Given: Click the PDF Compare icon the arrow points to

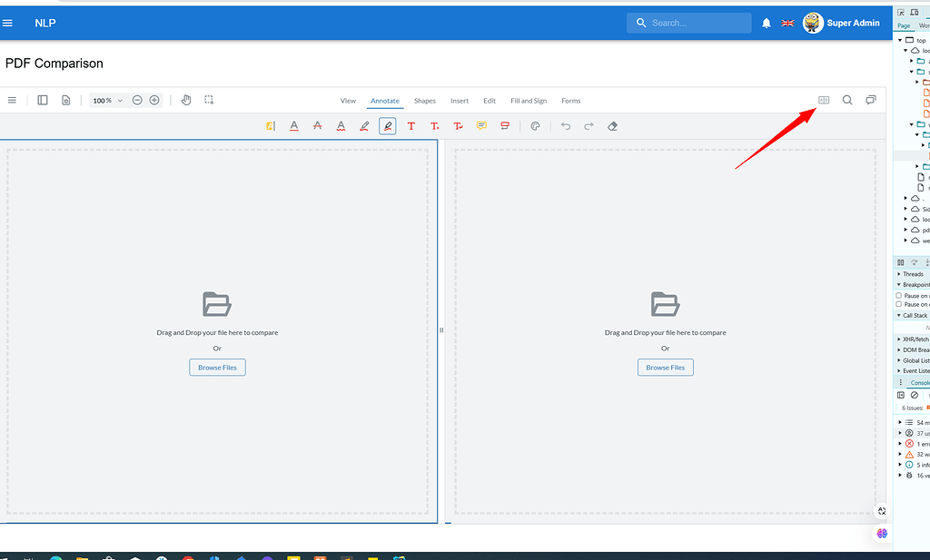Looking at the screenshot, I should click(823, 100).
